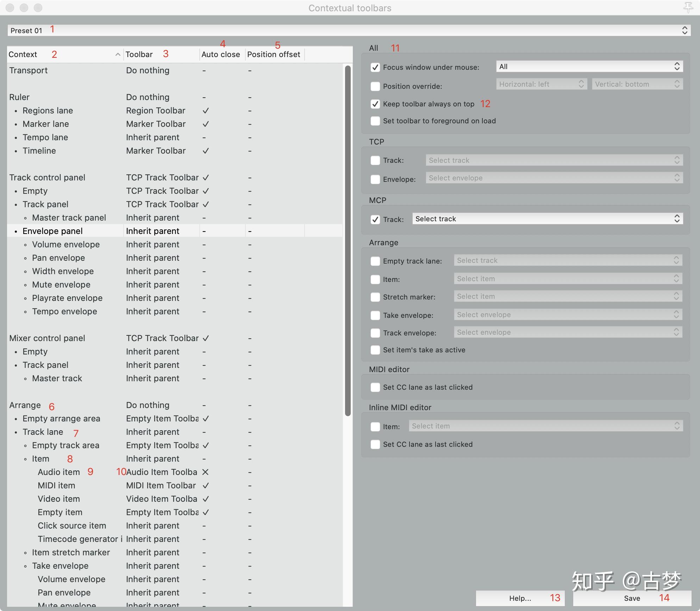700x611 pixels.
Task: Toggle the Auto close mark for Audio item
Action: tap(206, 472)
